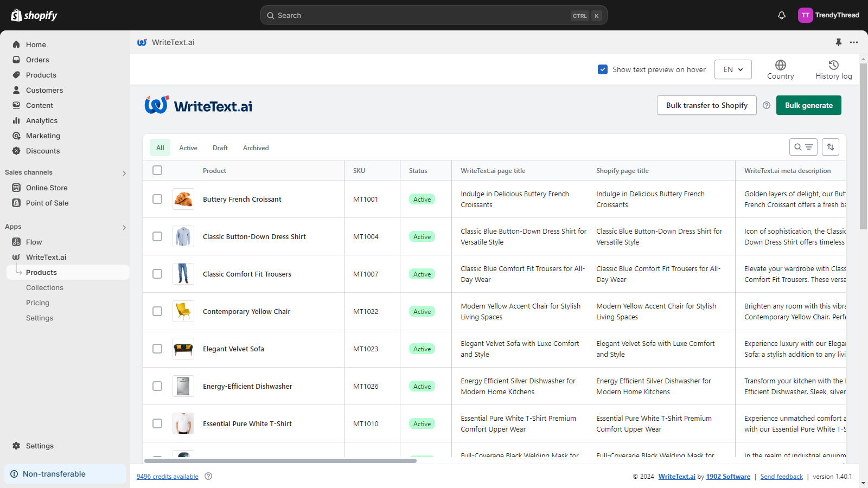Image resolution: width=868 pixels, height=488 pixels.
Task: Open WriteText.ai Products submenu item
Action: tap(68, 272)
